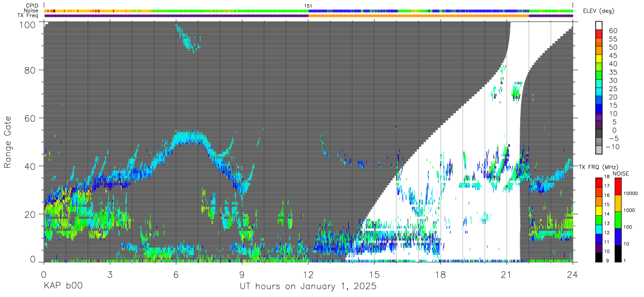644x297 pixels.
Task: Click the y-axis tick label '80'
Action: pyautogui.click(x=30, y=71)
